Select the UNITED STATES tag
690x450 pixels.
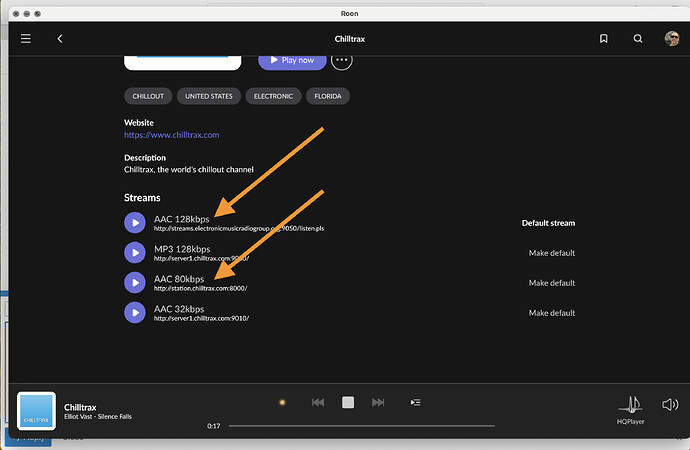(209, 96)
